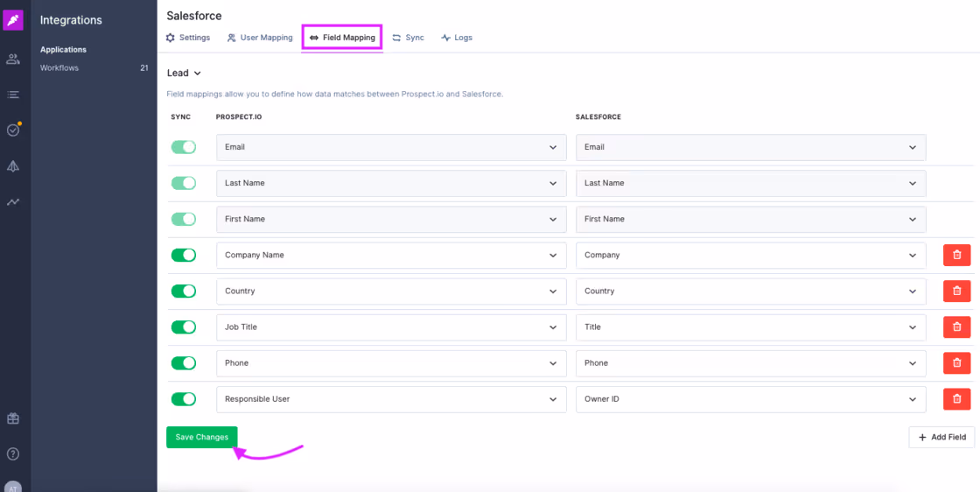Click the SALESFORCE column header

pyautogui.click(x=598, y=117)
